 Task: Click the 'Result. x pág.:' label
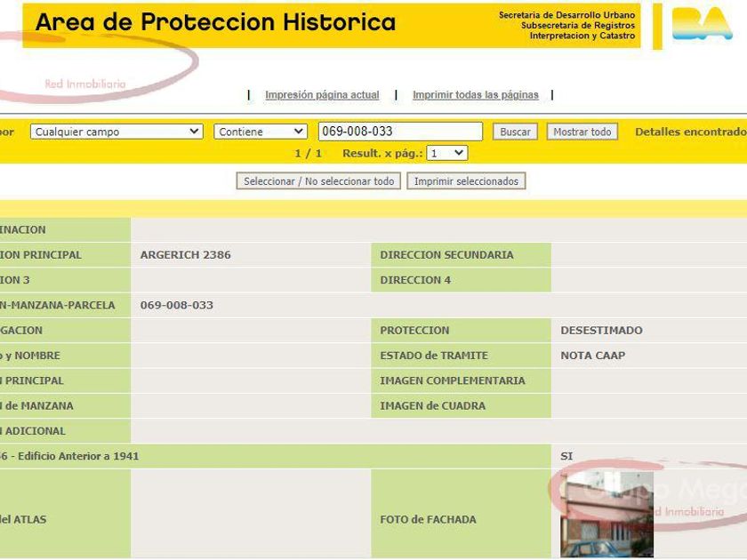point(382,153)
